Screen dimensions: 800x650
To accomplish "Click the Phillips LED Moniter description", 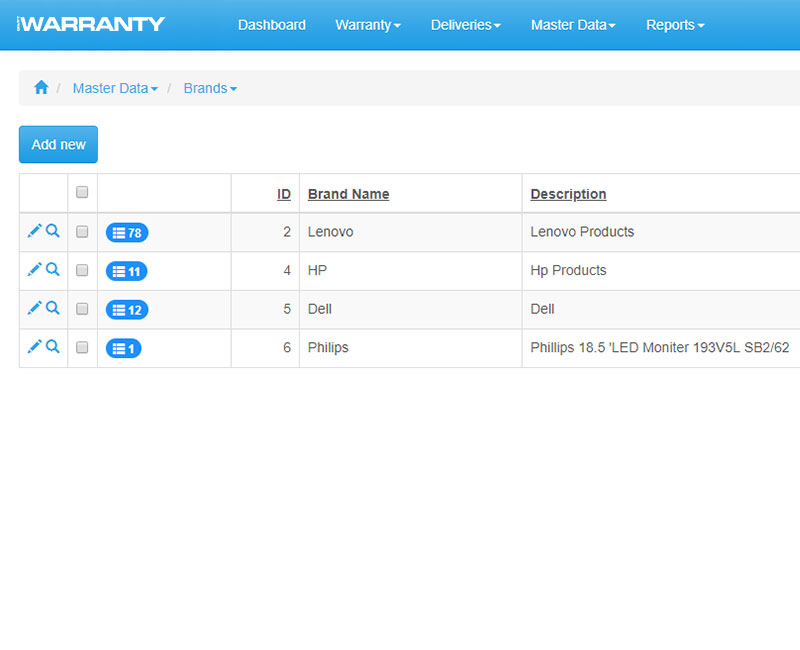I will click(660, 347).
